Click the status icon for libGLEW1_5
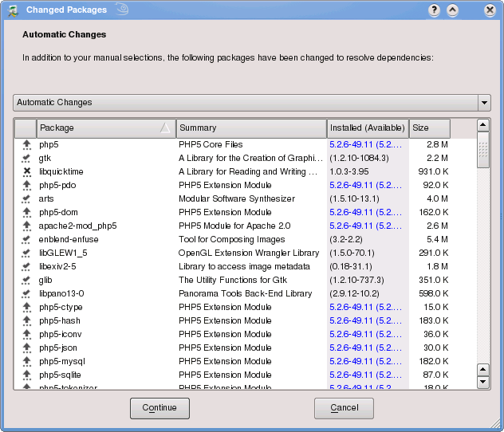The height and width of the screenshot is (432, 504). point(26,253)
